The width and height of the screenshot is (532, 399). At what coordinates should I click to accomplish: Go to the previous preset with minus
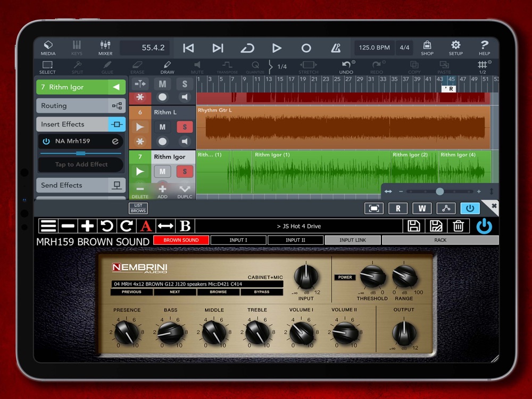[x=68, y=226]
